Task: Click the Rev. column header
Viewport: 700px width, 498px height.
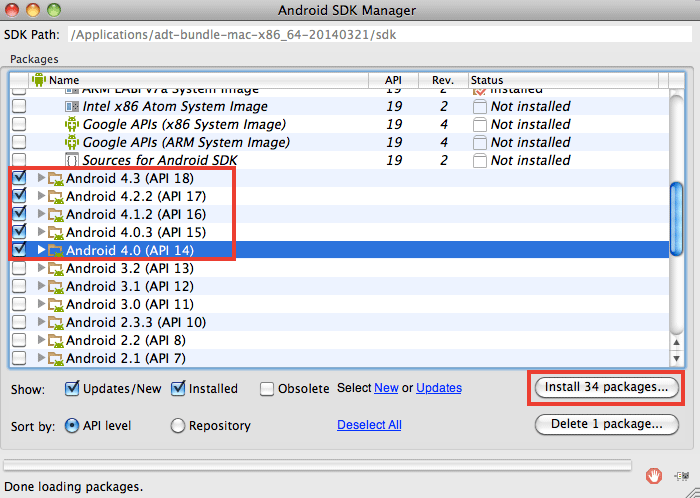Action: click(443, 80)
